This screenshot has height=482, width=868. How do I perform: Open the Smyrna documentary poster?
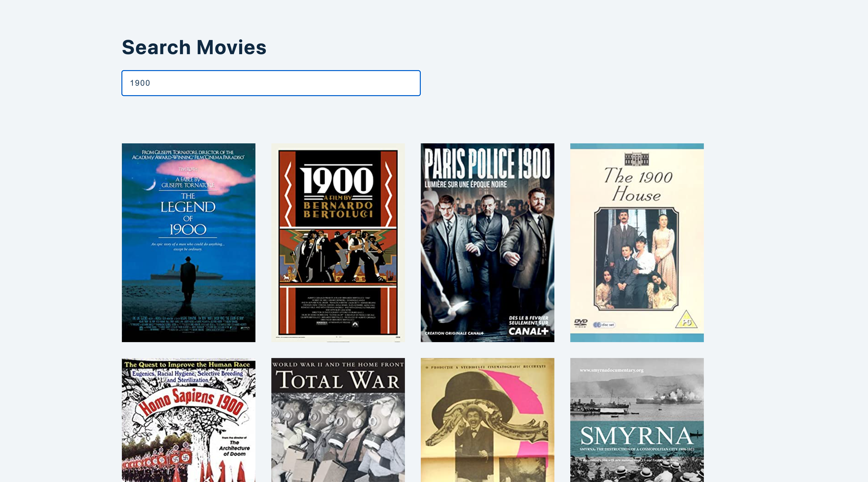pyautogui.click(x=637, y=420)
